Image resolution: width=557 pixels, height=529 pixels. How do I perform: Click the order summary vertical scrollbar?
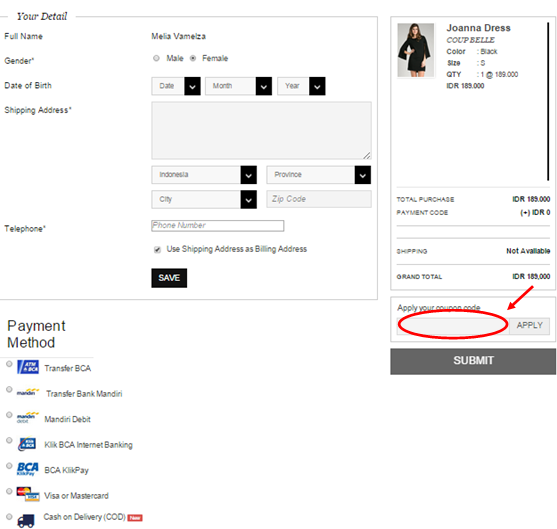pyautogui.click(x=548, y=102)
